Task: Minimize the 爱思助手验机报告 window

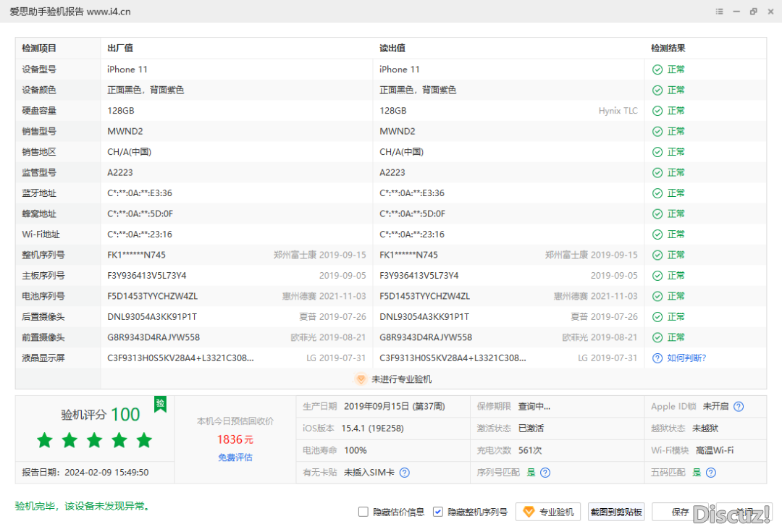Action: tap(736, 12)
